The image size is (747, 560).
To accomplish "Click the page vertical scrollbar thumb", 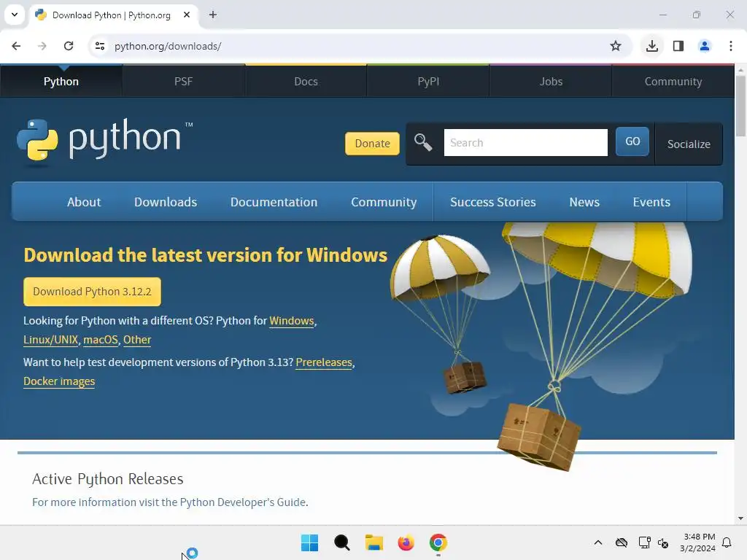I will (740, 106).
